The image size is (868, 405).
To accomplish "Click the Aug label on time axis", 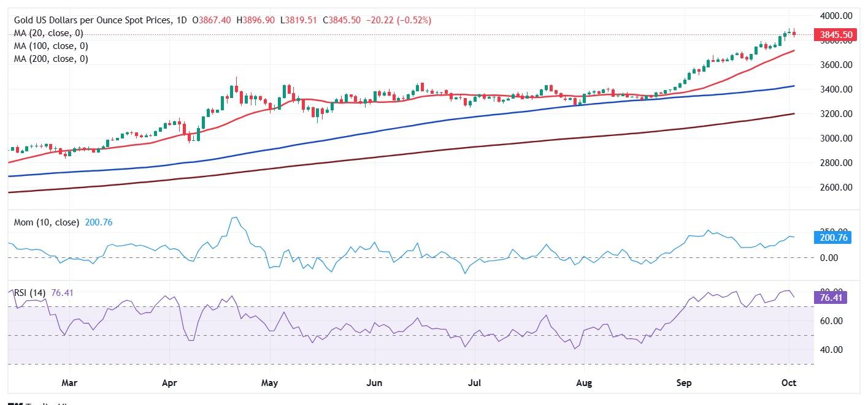I will 584,383.
